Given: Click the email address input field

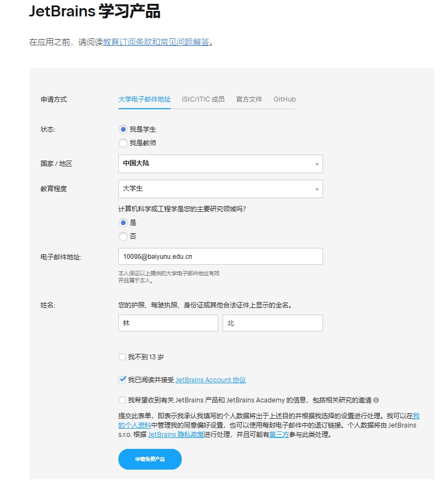Looking at the screenshot, I should pyautogui.click(x=220, y=256).
